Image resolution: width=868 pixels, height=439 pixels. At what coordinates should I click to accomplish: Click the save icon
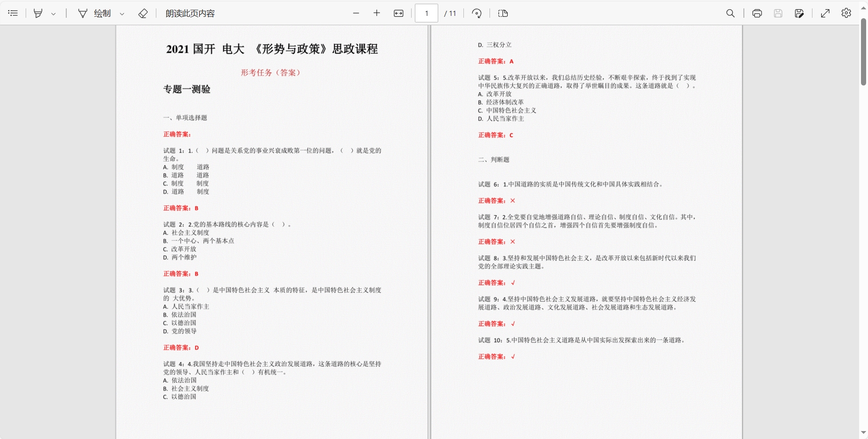(778, 13)
